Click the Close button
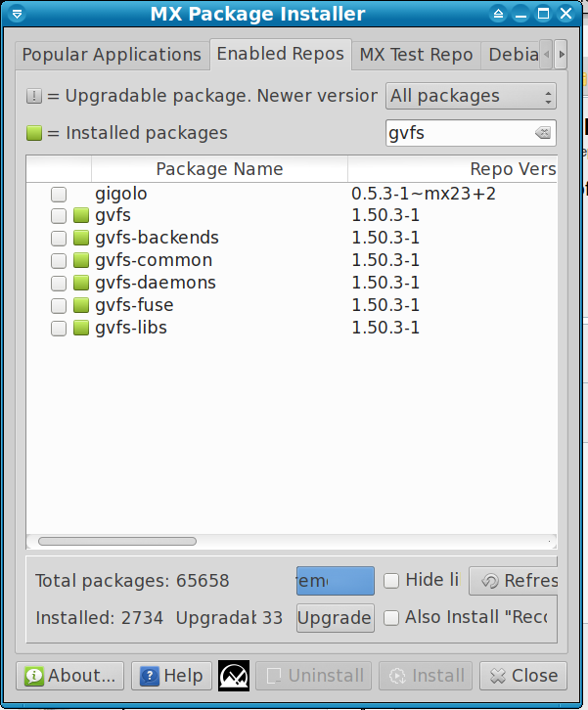This screenshot has height=710, width=588. (x=523, y=676)
